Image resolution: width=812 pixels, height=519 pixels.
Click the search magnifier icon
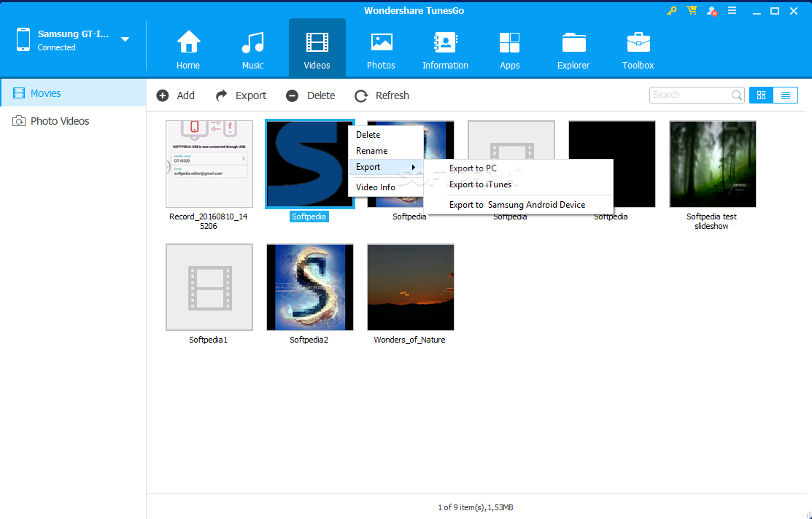click(736, 95)
